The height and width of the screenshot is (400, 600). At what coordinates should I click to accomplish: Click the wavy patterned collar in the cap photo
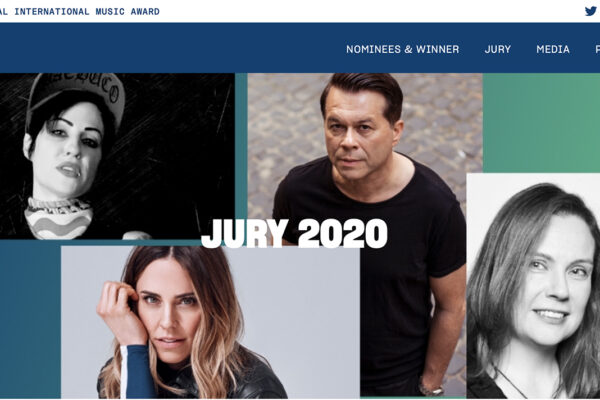tap(58, 218)
